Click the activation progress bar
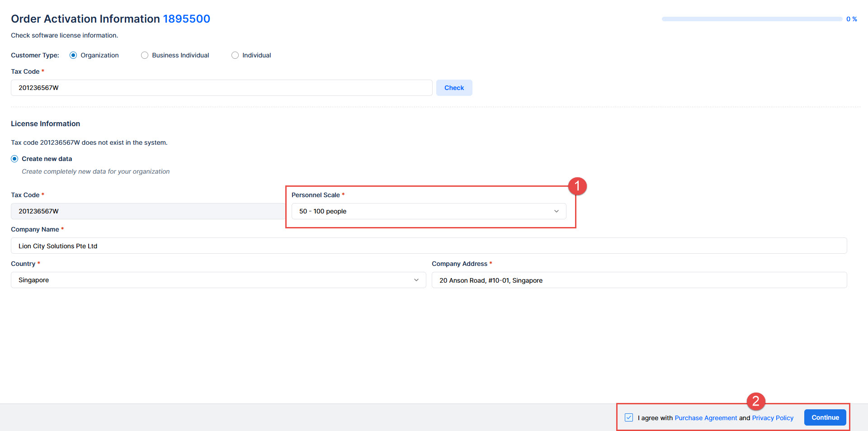868x431 pixels. [x=752, y=19]
